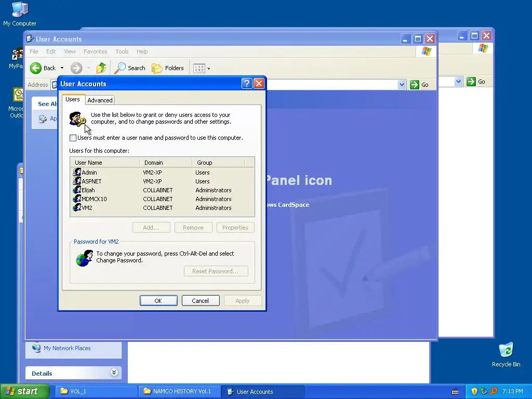This screenshot has width=532, height=399.
Task: Select the VM2 user icon
Action: (x=77, y=207)
